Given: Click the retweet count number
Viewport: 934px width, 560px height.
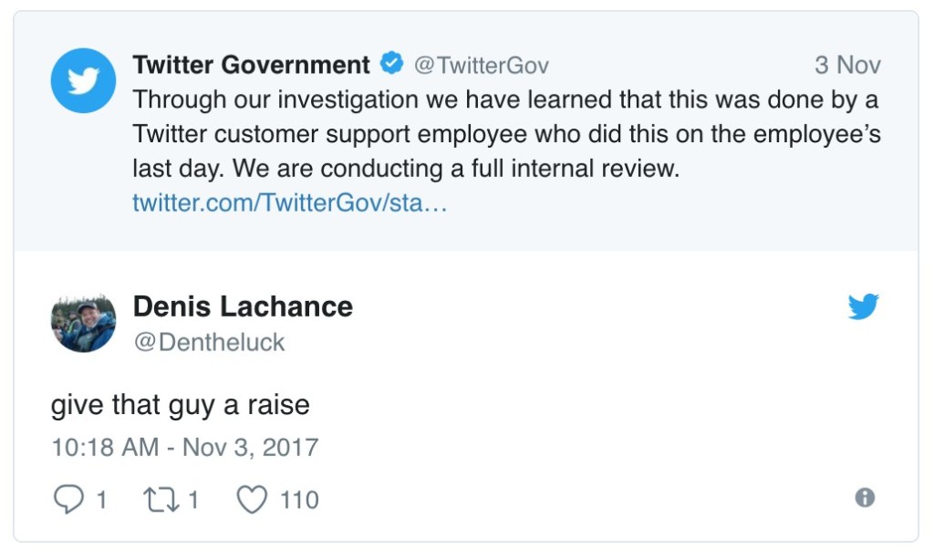Looking at the screenshot, I should pos(193,500).
